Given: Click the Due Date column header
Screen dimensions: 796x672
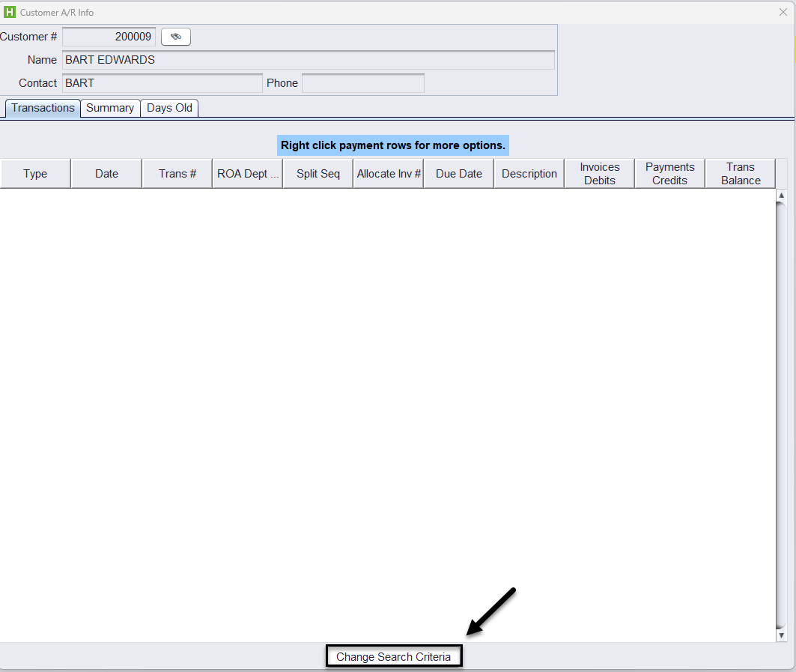Looking at the screenshot, I should (459, 174).
